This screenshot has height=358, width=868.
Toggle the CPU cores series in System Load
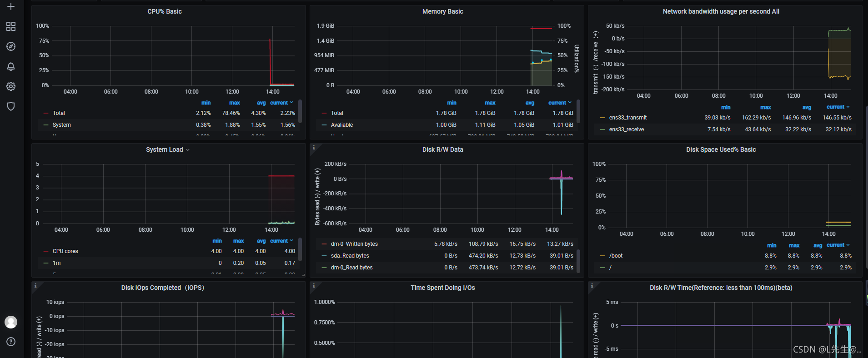(65, 251)
